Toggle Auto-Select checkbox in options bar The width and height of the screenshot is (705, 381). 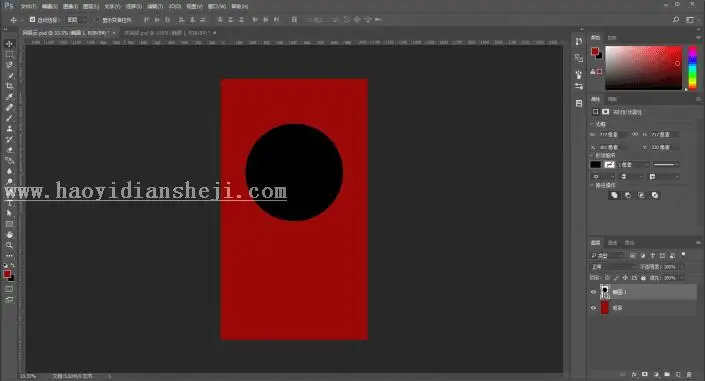32,20
